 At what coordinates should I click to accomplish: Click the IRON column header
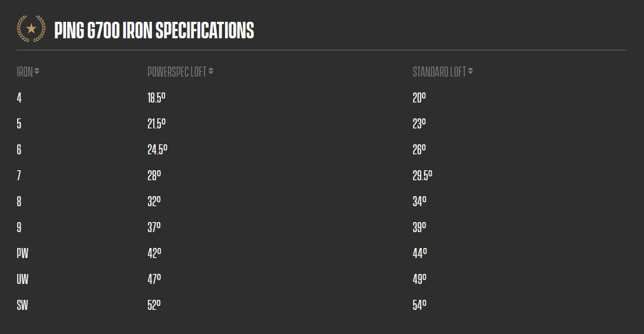point(25,72)
